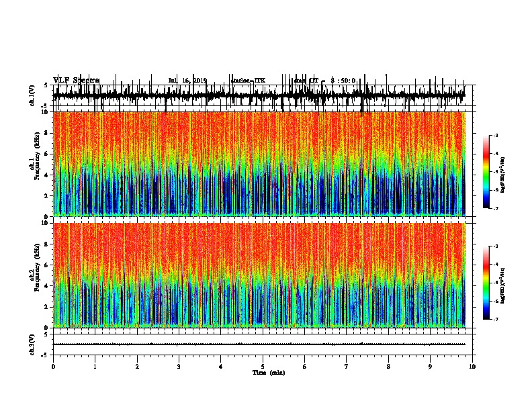532x411 pixels.
Task: Click the '4' kHz tick on ch.2 axis
Action: pyautogui.click(x=47, y=286)
